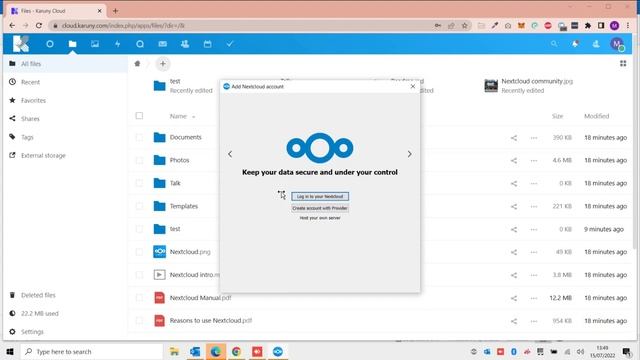
Task: Click share icon for Nextcloud Manual.pdf
Action: coord(514,298)
